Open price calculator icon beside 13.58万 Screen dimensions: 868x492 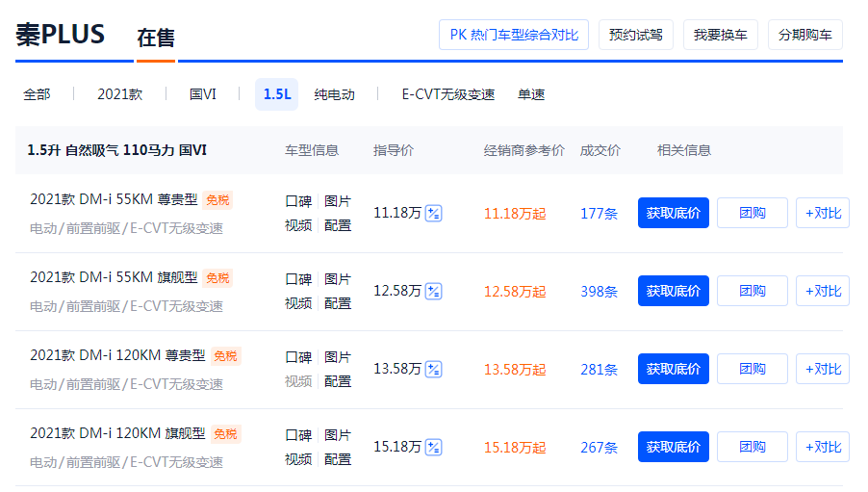(433, 369)
